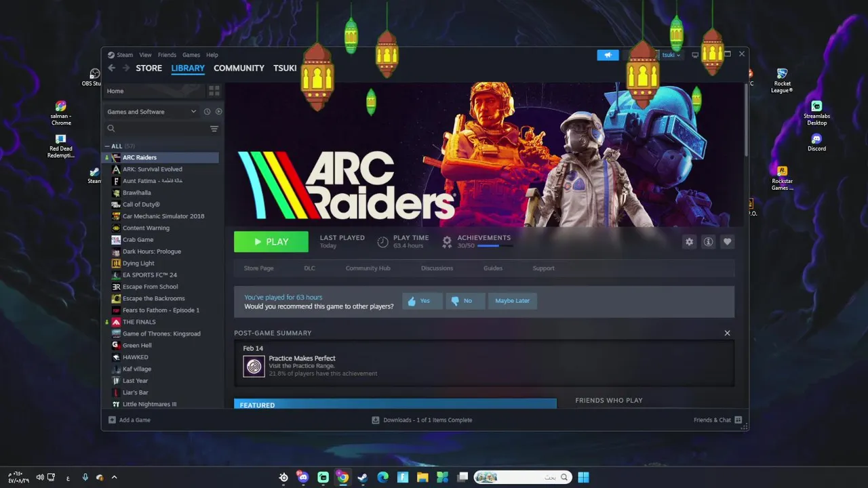Open the Store Page link
This screenshot has width=868, height=488.
point(258,268)
